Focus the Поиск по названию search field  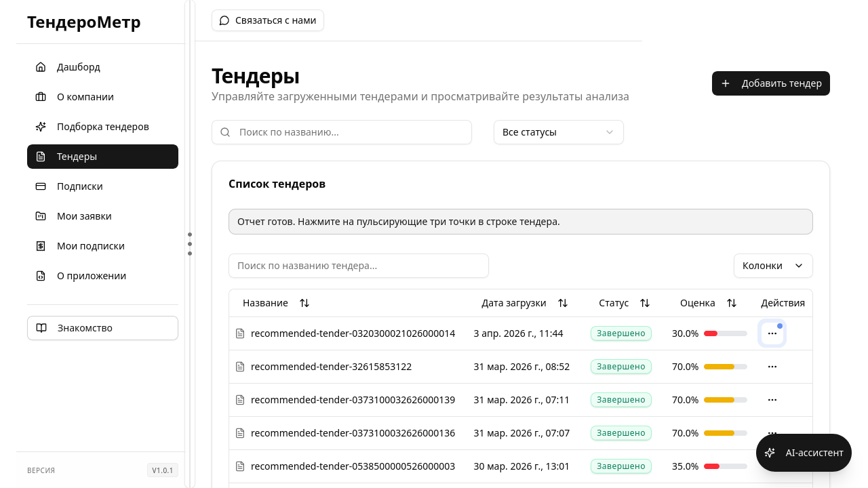click(x=342, y=132)
